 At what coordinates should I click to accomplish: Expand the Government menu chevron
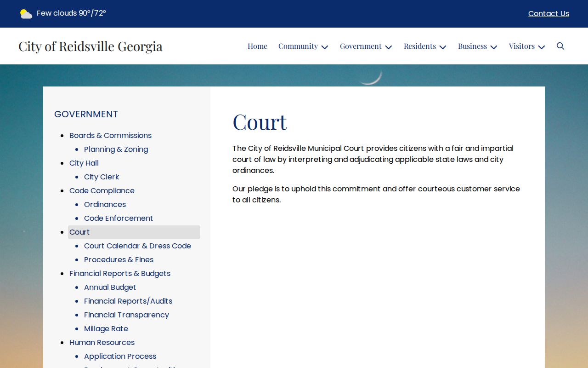pyautogui.click(x=389, y=47)
